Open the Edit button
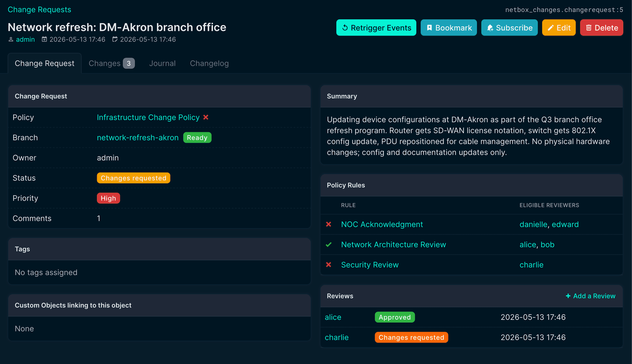This screenshot has height=364, width=632. click(x=559, y=28)
